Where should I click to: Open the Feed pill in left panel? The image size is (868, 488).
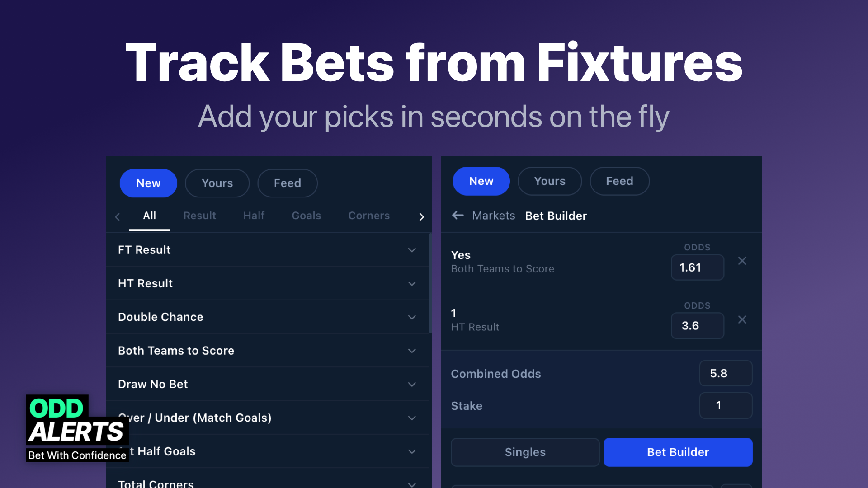pos(288,183)
